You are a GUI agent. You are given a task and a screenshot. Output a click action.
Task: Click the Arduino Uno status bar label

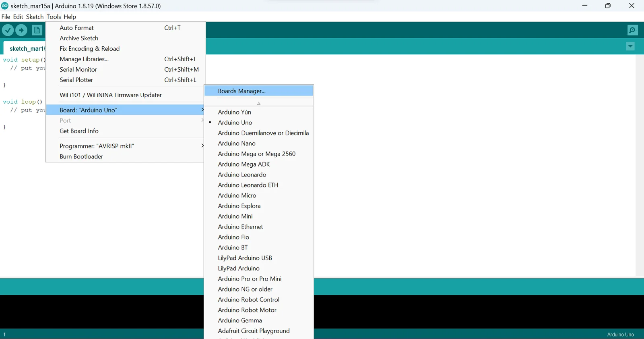[x=620, y=335]
